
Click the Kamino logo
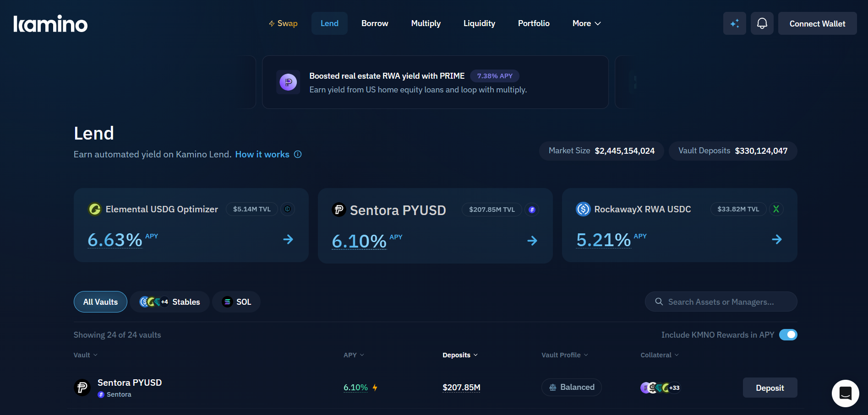(x=50, y=24)
